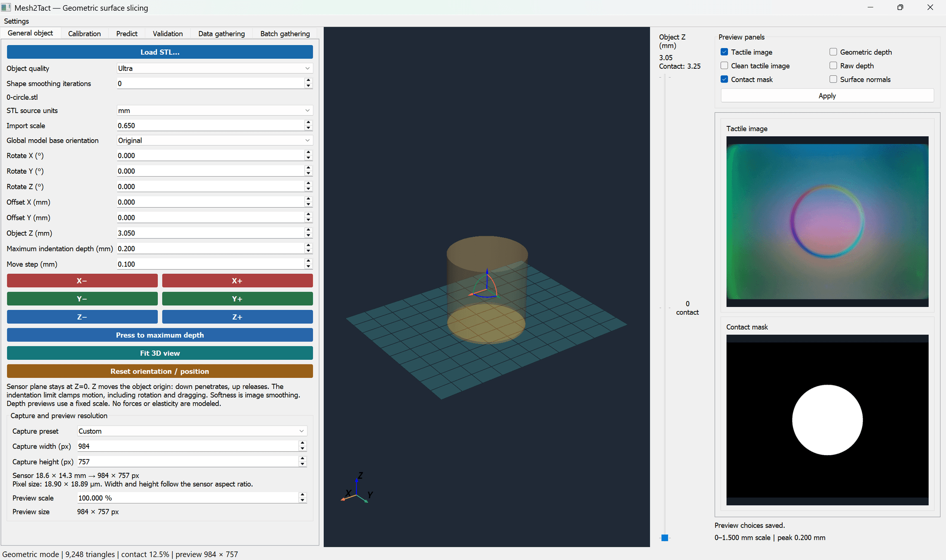Viewport: 946px width, 560px height.
Task: Enable the Surface normals checkbox
Action: coord(833,80)
